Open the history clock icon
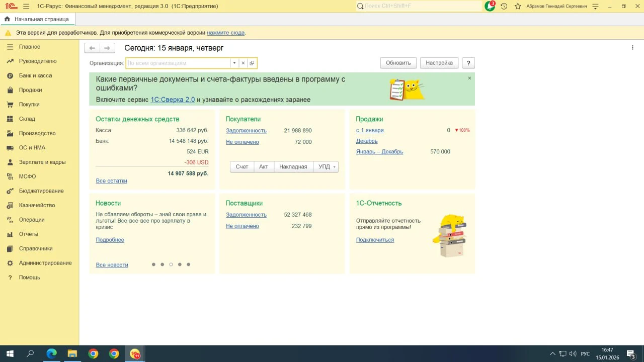This screenshot has width=644, height=362. pos(504,6)
